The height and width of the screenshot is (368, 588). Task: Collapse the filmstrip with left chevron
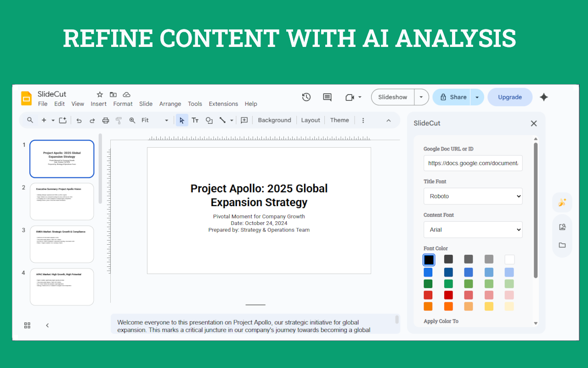click(47, 325)
